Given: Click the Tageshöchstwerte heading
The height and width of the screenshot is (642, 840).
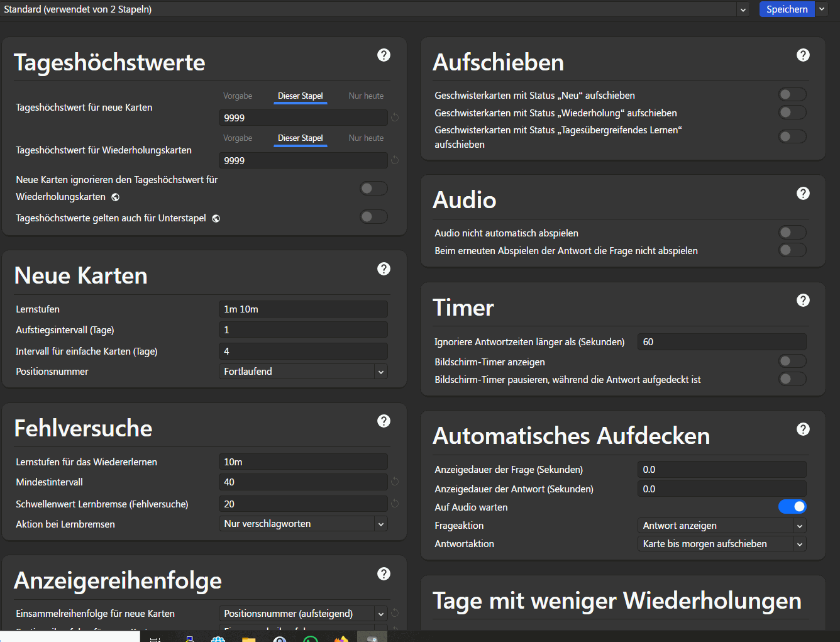Looking at the screenshot, I should (x=109, y=62).
